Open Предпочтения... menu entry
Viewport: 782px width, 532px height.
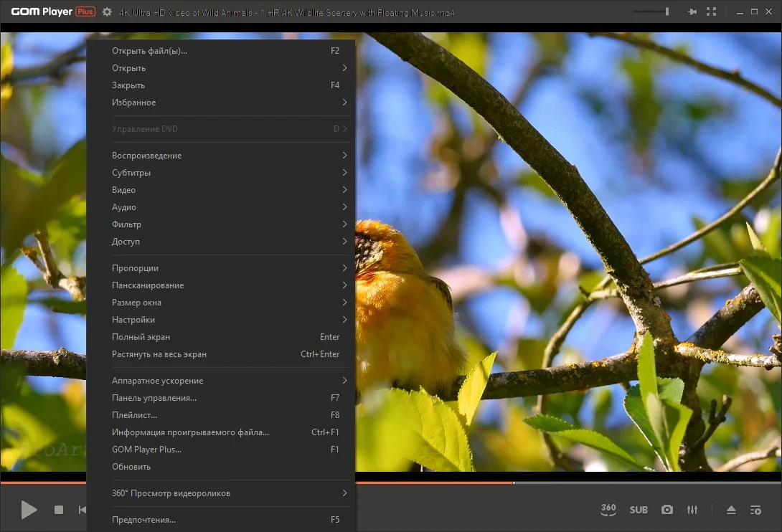click(x=220, y=520)
